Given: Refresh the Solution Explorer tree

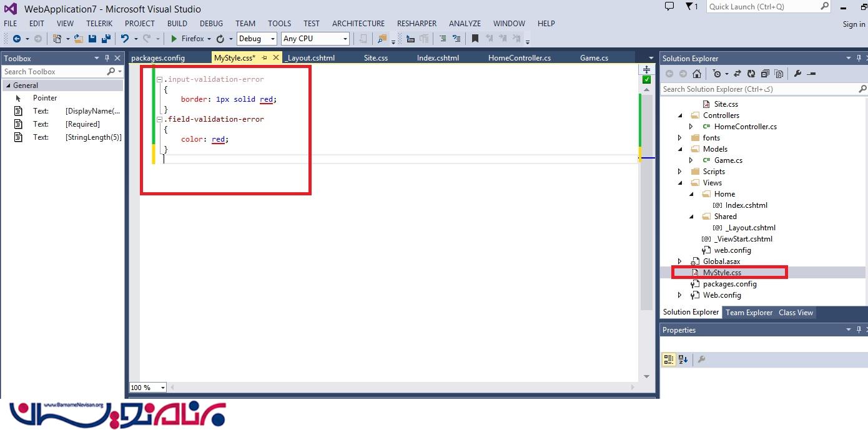Looking at the screenshot, I should [x=751, y=74].
